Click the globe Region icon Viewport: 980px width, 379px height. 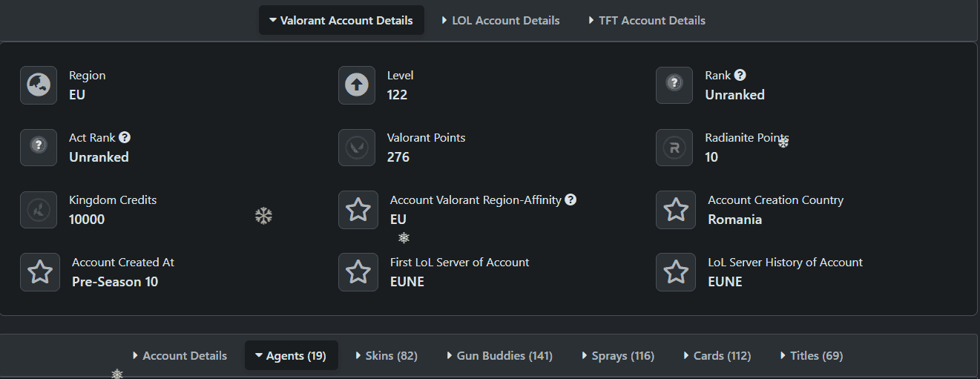click(x=39, y=85)
